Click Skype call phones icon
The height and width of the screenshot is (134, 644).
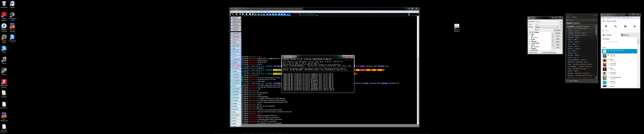point(616,26)
